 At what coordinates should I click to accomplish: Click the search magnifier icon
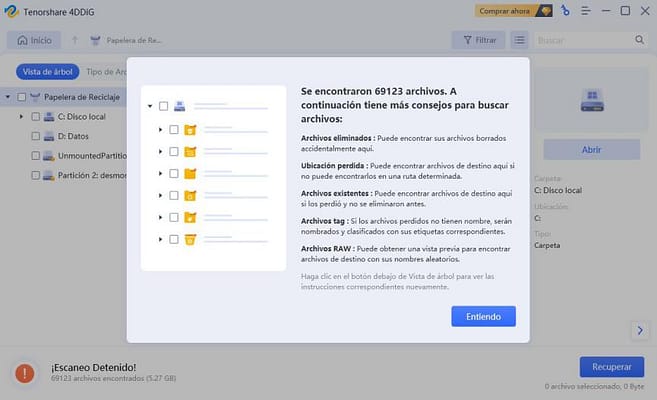click(639, 40)
